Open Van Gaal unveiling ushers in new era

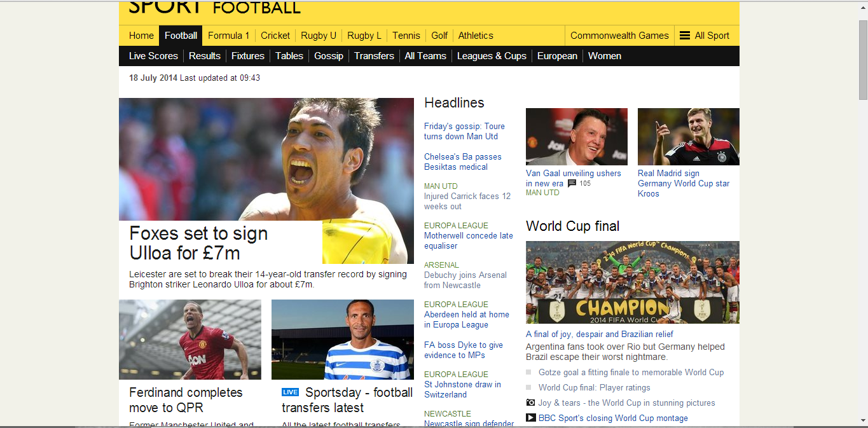[x=574, y=178]
